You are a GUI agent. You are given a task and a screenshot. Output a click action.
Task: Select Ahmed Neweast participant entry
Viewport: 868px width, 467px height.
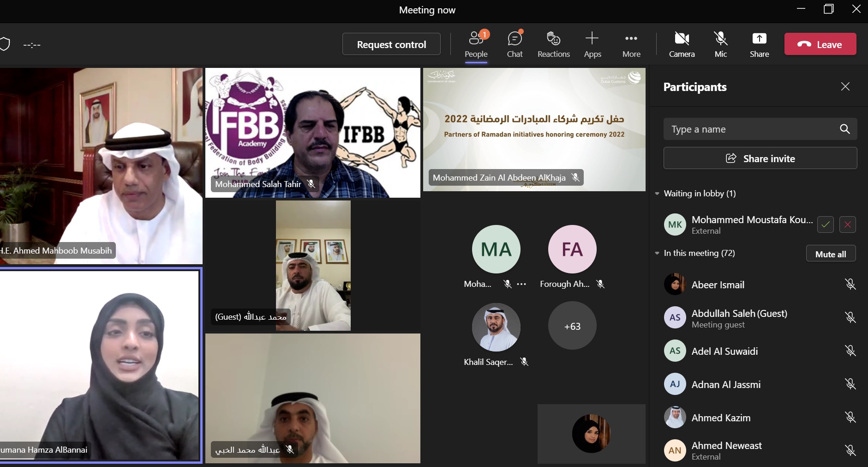tap(759, 450)
